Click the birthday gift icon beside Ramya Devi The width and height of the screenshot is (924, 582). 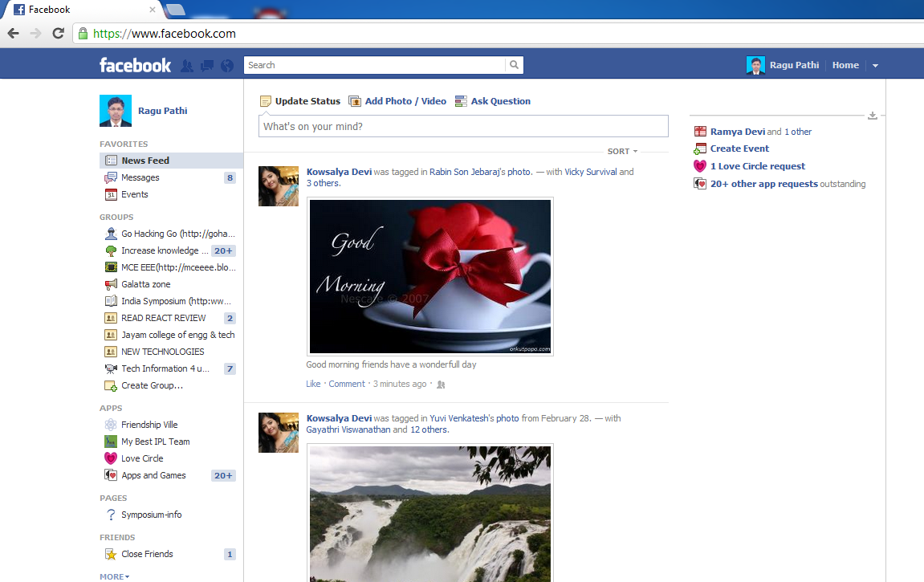tap(700, 132)
